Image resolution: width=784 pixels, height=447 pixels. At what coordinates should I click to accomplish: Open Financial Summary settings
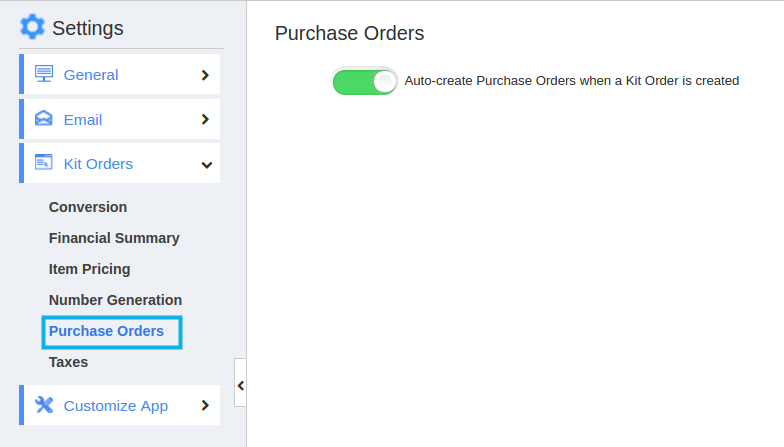tap(114, 238)
